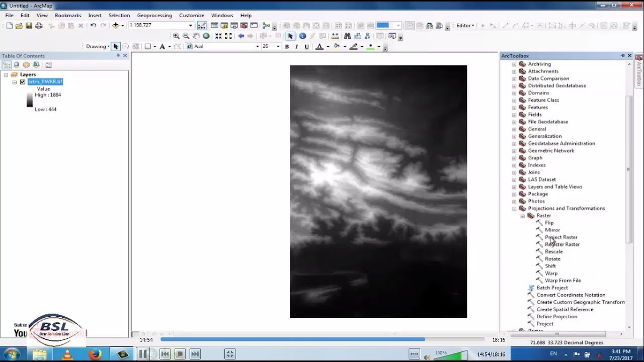Open the Drawing menu dropdown
Image resolution: width=644 pixels, height=362 pixels.
(98, 47)
